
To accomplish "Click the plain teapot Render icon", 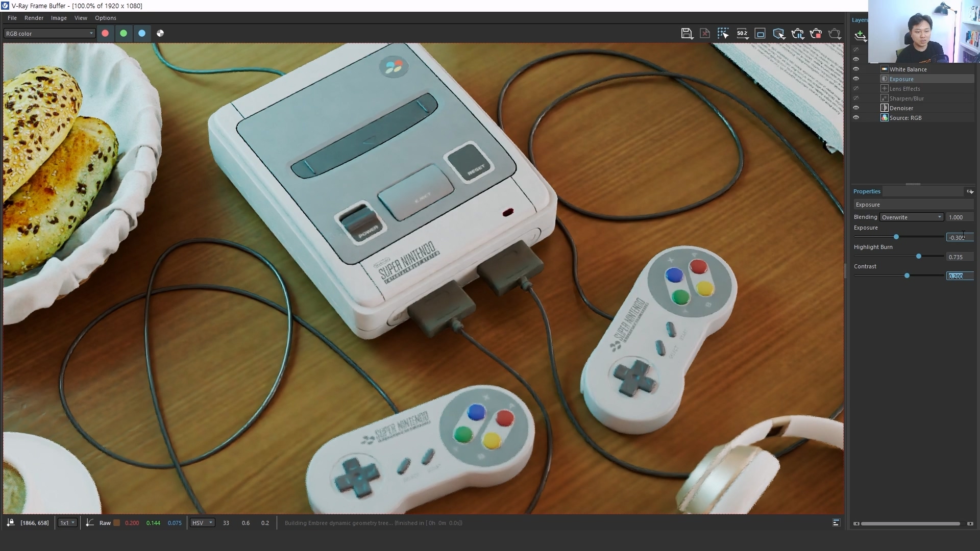I will pyautogui.click(x=835, y=34).
